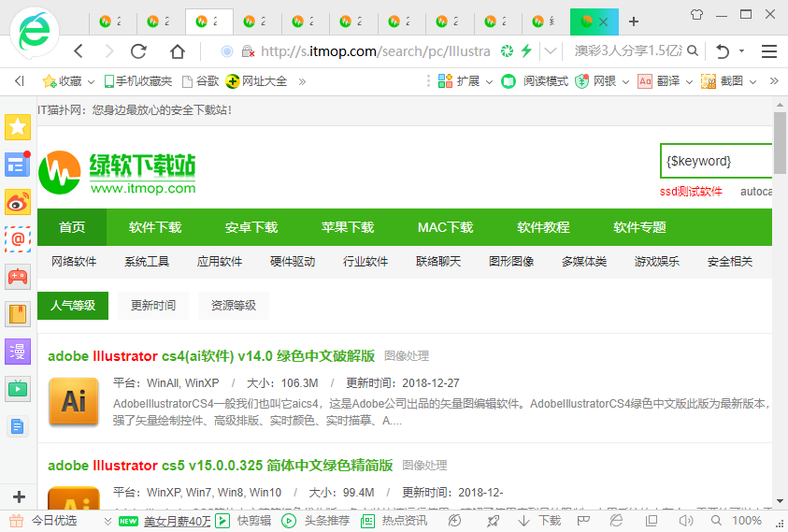Image resolution: width=788 pixels, height=532 pixels.
Task: Open the 软件教程 navigation tab
Action: point(543,227)
